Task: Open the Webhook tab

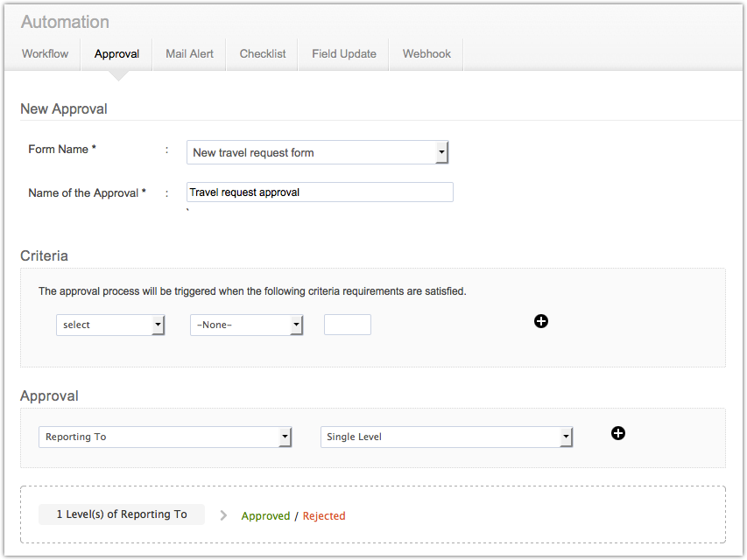Action: pyautogui.click(x=426, y=53)
